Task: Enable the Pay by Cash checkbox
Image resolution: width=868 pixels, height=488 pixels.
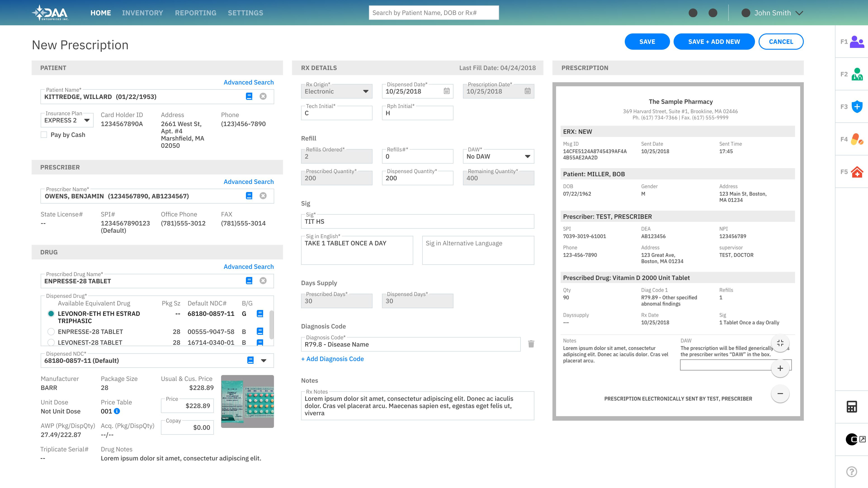Action: (44, 134)
